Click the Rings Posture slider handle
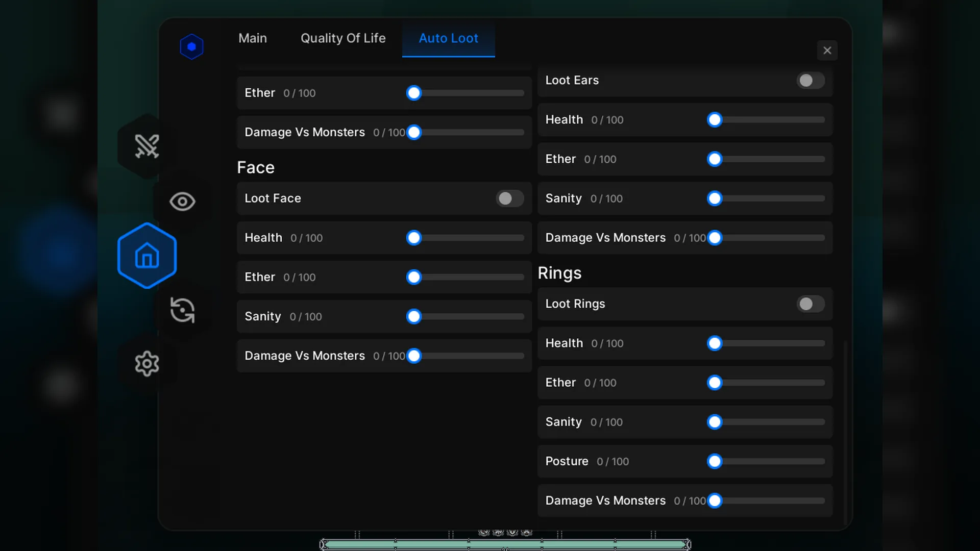 [x=715, y=461]
